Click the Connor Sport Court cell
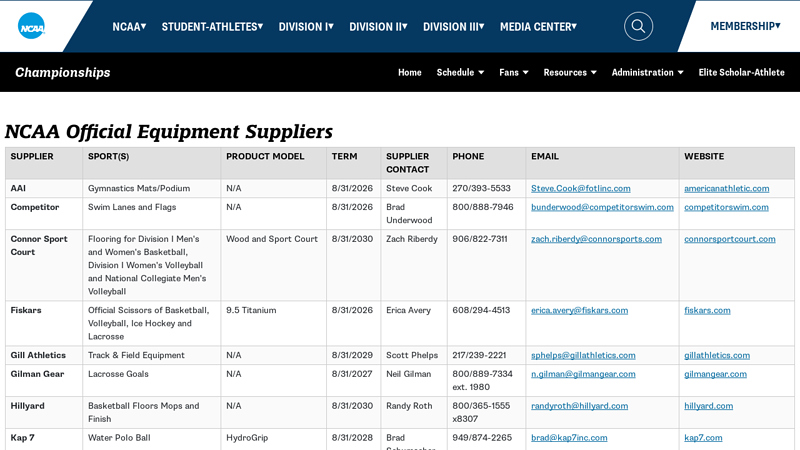 pyautogui.click(x=44, y=265)
